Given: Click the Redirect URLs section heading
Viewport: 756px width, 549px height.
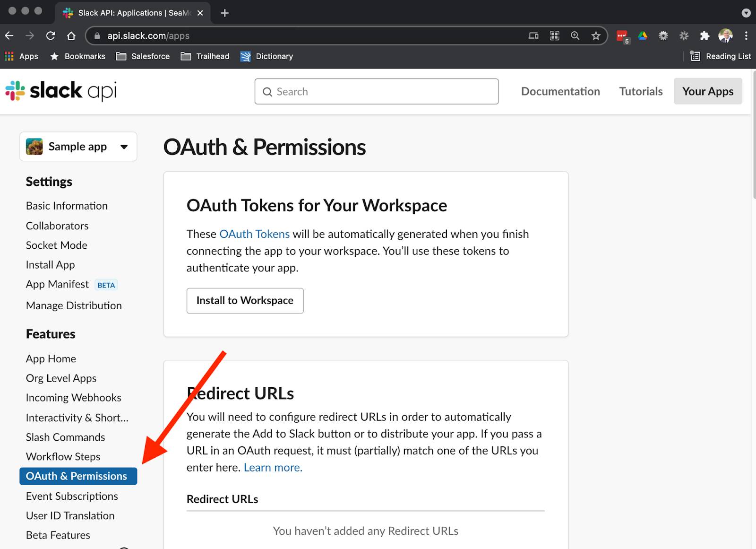Looking at the screenshot, I should point(240,393).
